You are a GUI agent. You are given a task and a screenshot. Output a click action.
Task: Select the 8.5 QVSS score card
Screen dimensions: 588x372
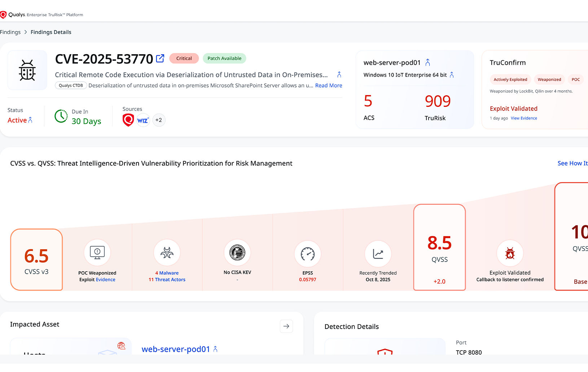click(x=439, y=247)
